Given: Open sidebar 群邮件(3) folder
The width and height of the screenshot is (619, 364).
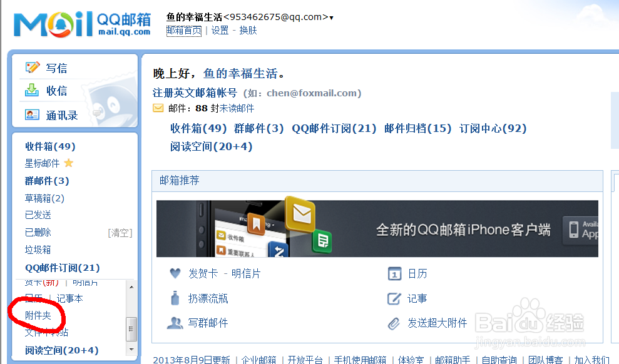Looking at the screenshot, I should (x=47, y=181).
